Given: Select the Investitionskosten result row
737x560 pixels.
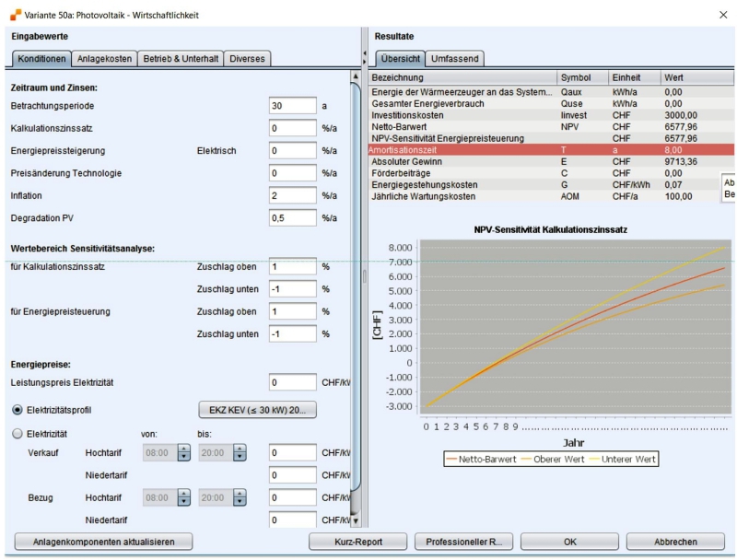Looking at the screenshot, I should [551, 115].
